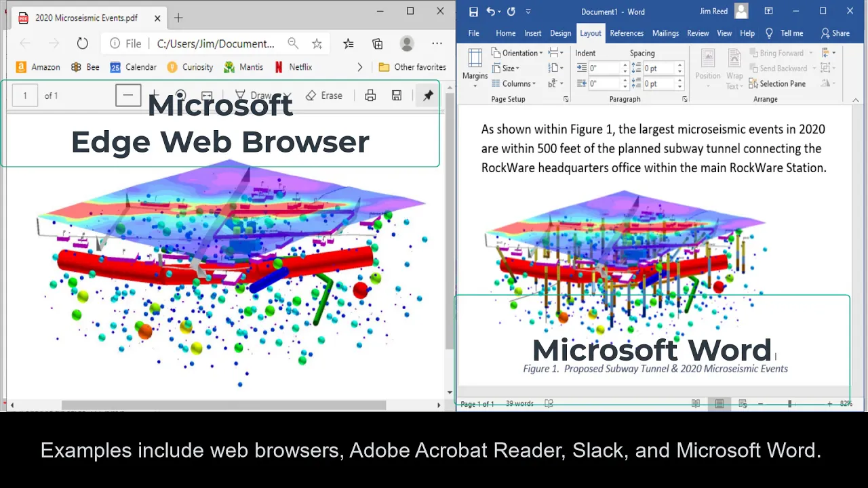
Task: Open the Hyphenation dropdown icon
Action: [x=556, y=84]
